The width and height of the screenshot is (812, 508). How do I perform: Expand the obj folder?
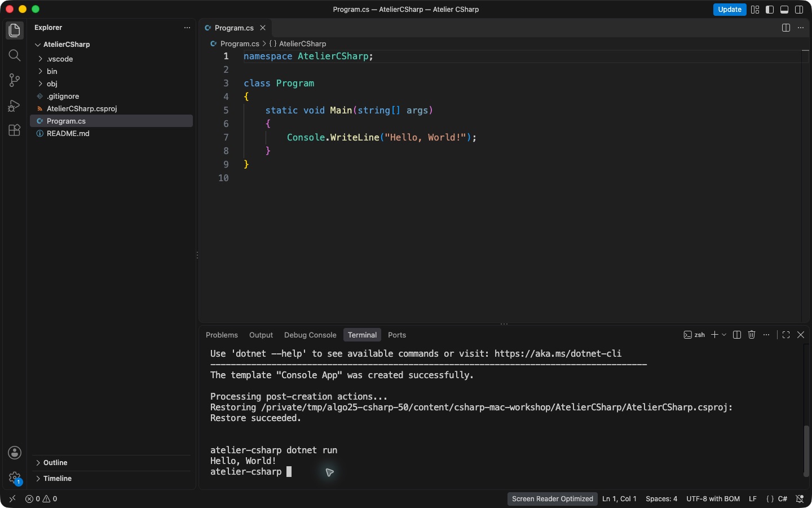pyautogui.click(x=111, y=84)
